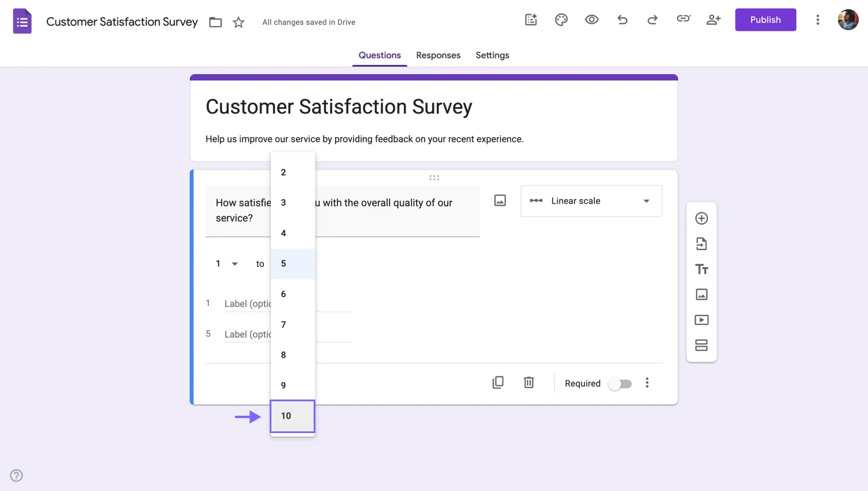Delete the question using the trash icon
This screenshot has width=868, height=491.
[x=529, y=383]
